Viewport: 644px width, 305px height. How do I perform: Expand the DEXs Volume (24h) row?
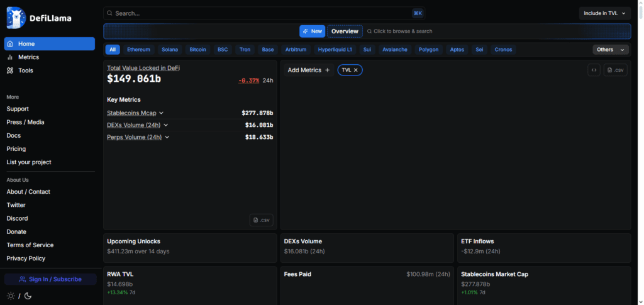point(166,125)
